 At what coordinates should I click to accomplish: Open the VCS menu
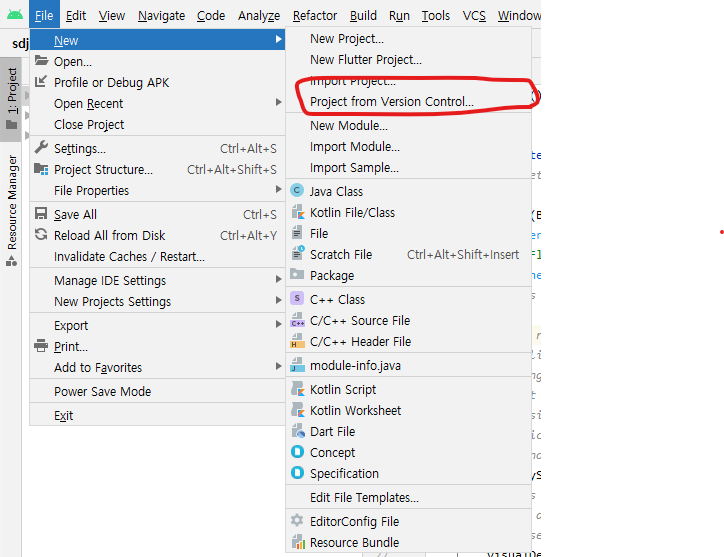click(474, 16)
